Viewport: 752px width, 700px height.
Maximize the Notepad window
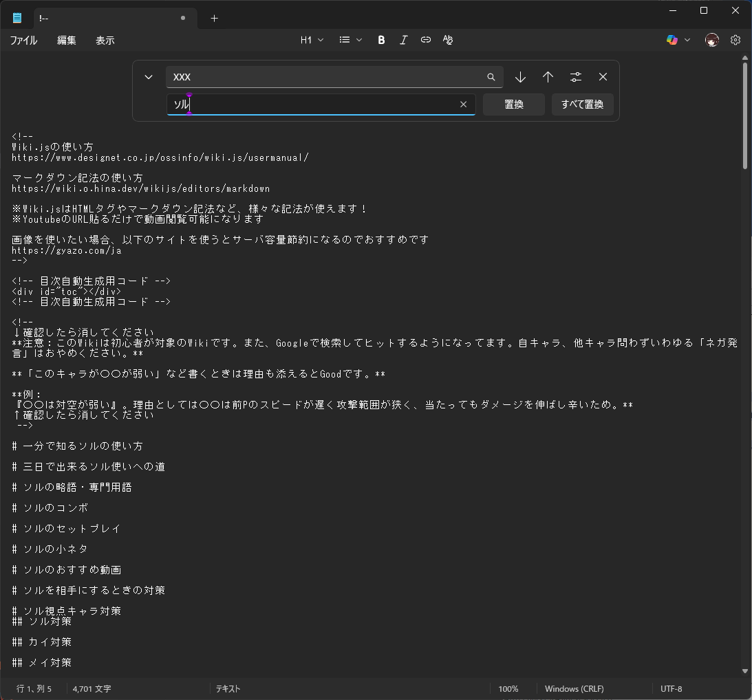pos(704,10)
